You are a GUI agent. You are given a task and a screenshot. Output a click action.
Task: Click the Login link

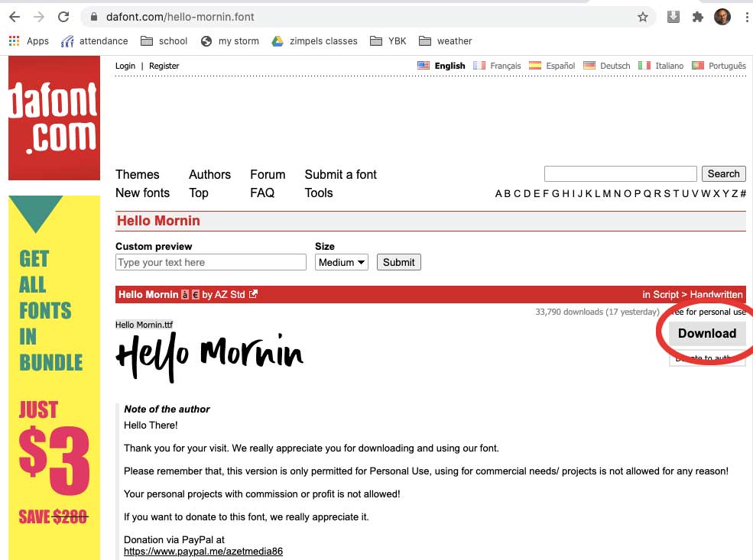[x=125, y=66]
